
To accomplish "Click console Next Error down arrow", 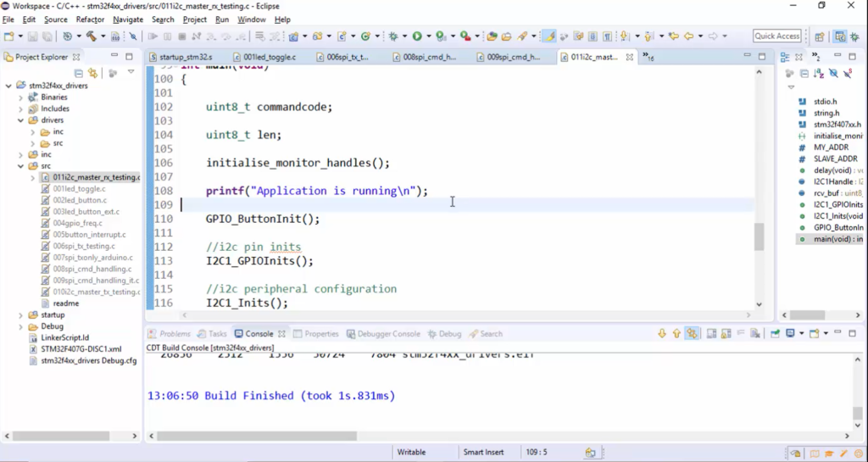I will coord(662,333).
